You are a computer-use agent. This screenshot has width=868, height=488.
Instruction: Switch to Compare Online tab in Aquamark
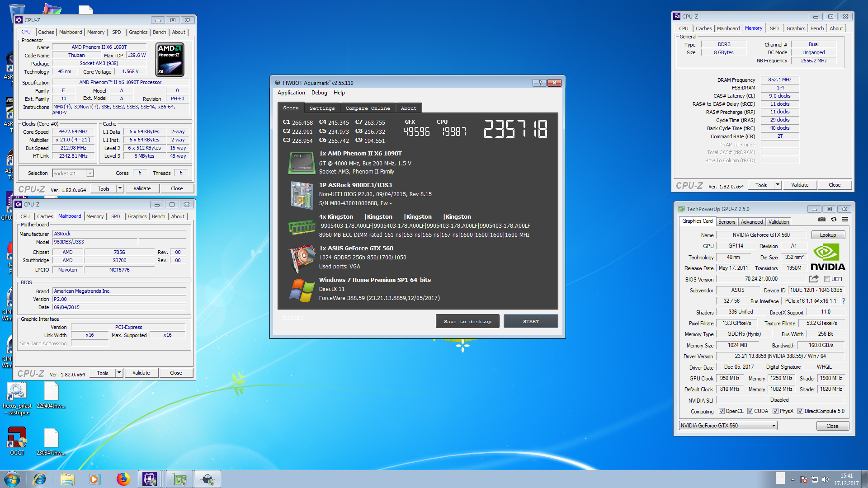coord(368,108)
